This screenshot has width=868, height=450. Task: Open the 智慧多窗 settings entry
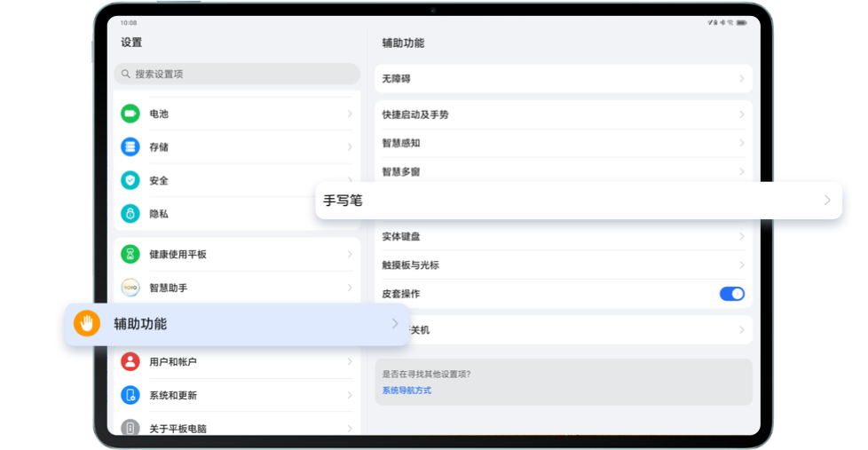click(x=401, y=171)
